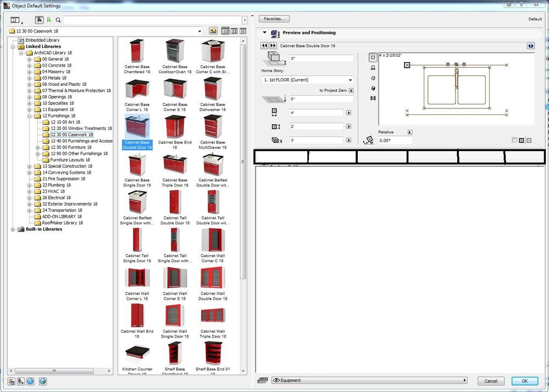
Task: Collapse the Preview and Positioning panel
Action: 264,33
